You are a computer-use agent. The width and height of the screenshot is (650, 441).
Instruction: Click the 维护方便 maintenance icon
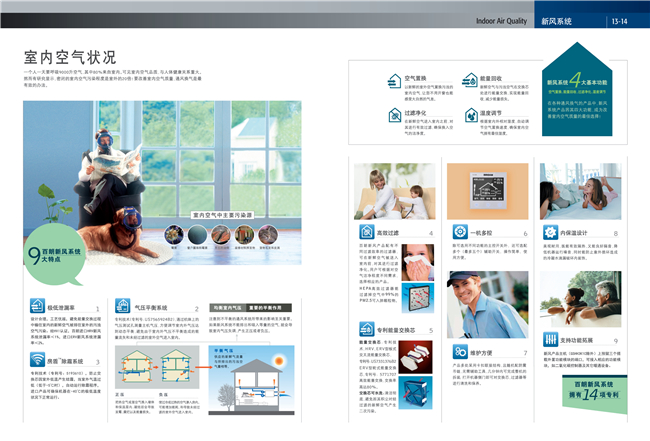(x=460, y=352)
